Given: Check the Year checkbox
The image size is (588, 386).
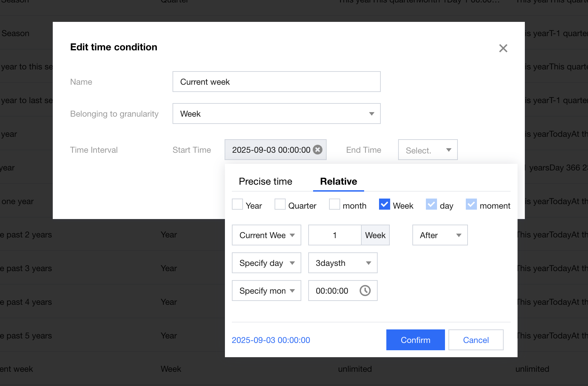Looking at the screenshot, I should pyautogui.click(x=237, y=204).
